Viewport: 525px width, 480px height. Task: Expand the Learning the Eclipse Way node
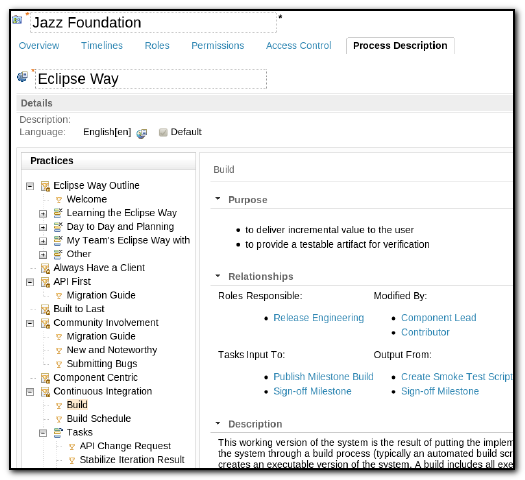[x=43, y=214]
